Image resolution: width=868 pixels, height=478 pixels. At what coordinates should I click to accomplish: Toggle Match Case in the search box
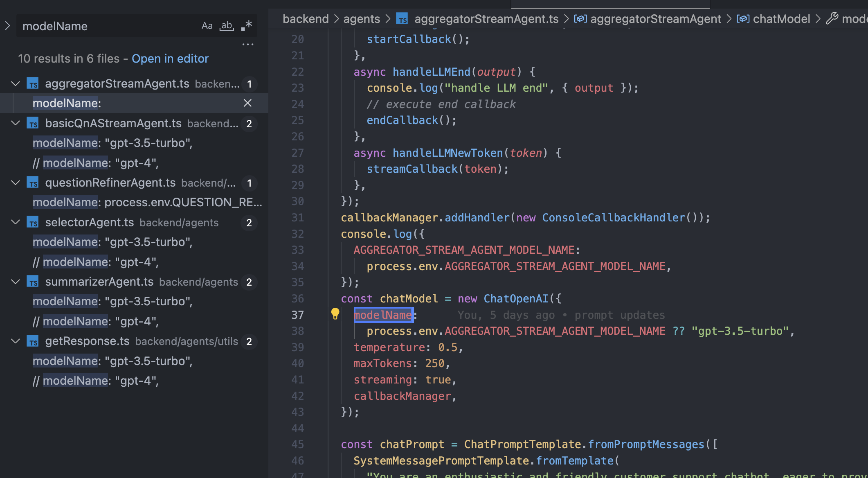(x=207, y=26)
